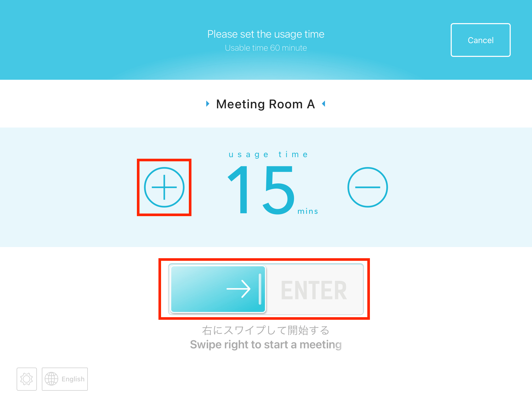This screenshot has width=532, height=399.
Task: Open settings via the gear icon
Action: click(x=27, y=379)
